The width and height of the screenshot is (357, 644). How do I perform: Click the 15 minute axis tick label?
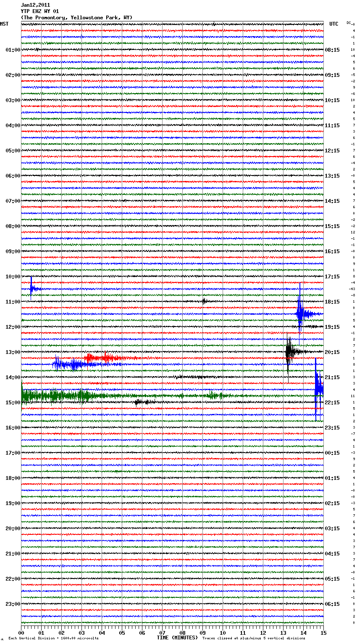click(x=323, y=633)
